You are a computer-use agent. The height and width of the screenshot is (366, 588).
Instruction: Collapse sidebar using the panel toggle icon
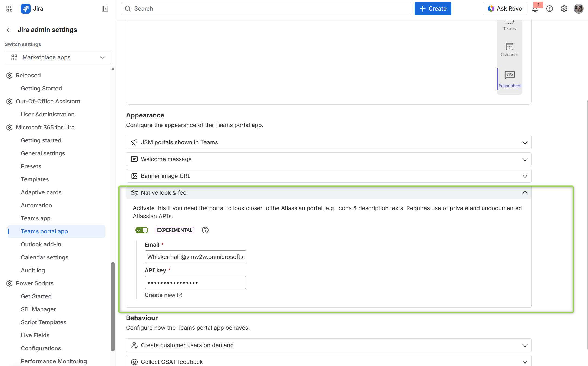pos(105,9)
